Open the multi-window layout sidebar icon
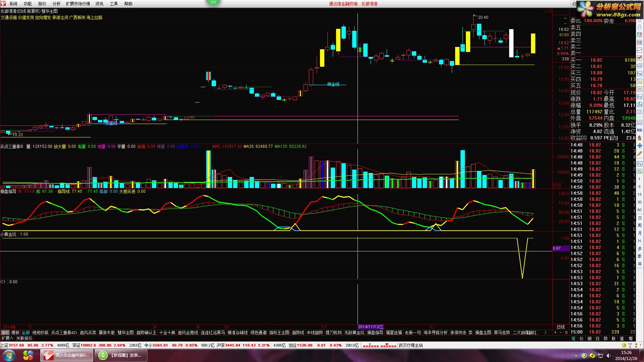The image size is (644, 362). pyautogui.click(x=640, y=66)
